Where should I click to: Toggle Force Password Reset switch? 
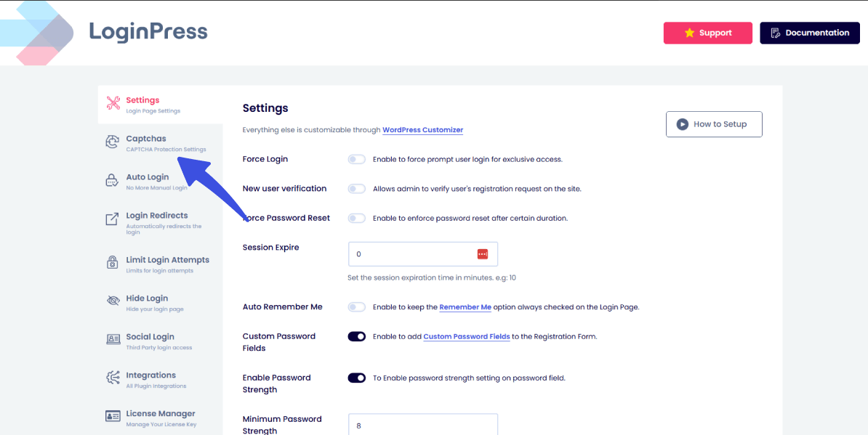(357, 219)
